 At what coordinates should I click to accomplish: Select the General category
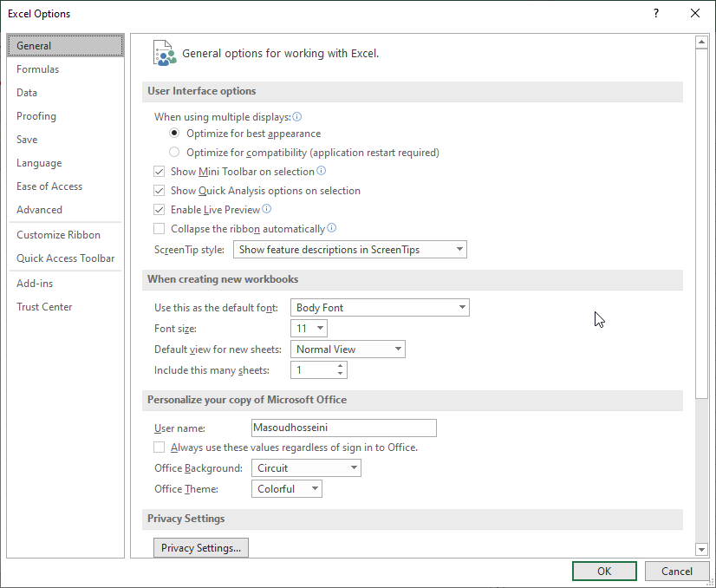pyautogui.click(x=65, y=46)
